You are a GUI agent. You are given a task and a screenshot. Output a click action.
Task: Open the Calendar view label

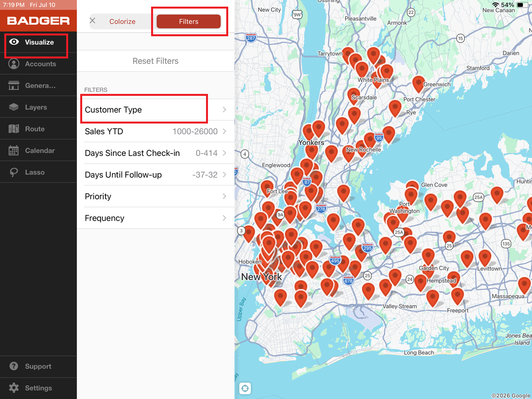click(40, 150)
